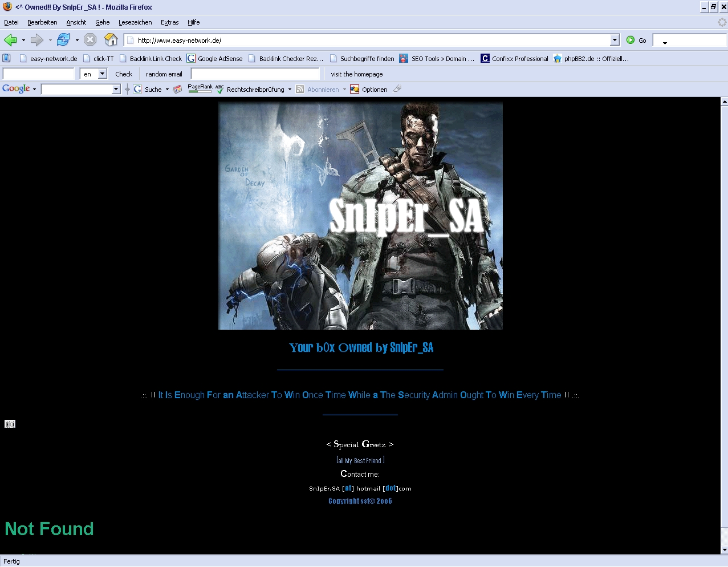Screen dimensions: 728x567
Task: Click the URL address field
Action: (373, 40)
